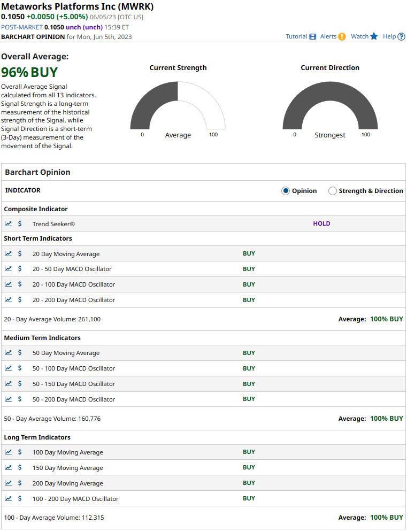Select the Strength & Direction radio button
This screenshot has height=532, width=407.
(333, 191)
